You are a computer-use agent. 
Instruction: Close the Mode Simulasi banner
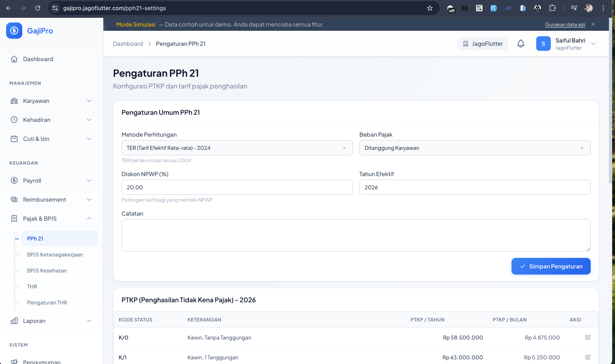(593, 24)
